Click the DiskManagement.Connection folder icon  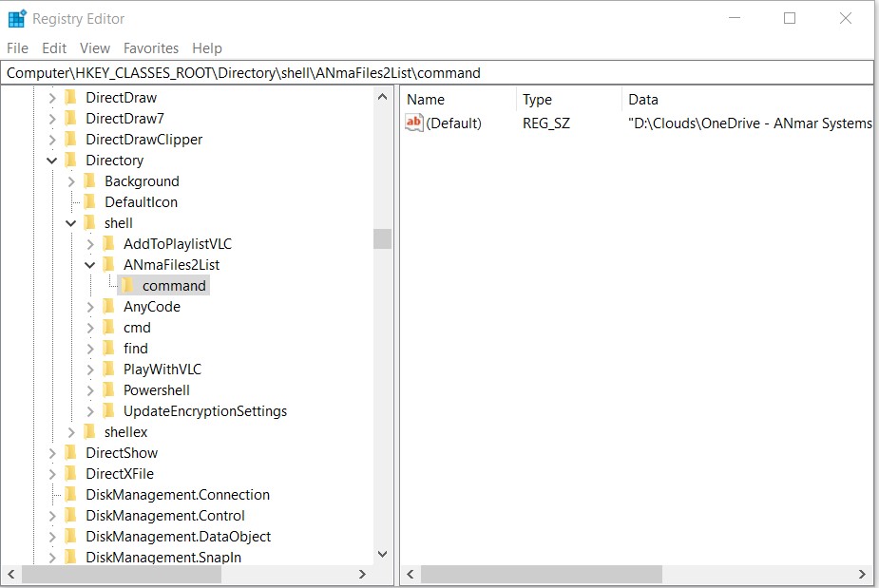70,495
